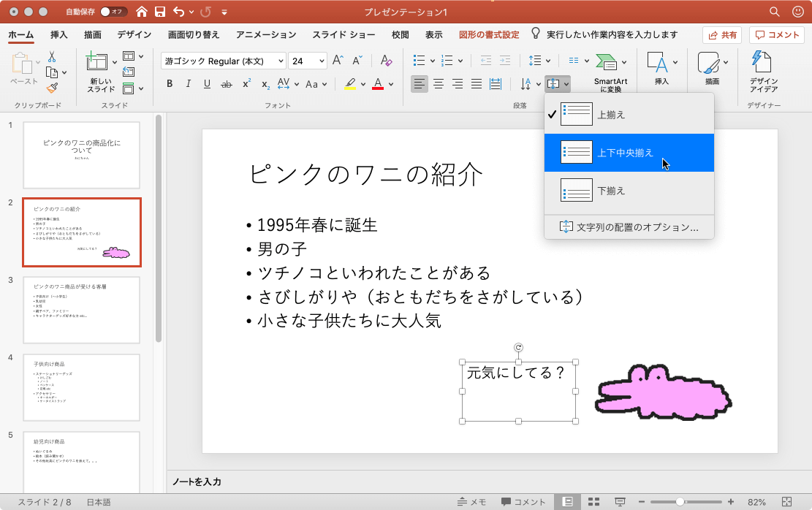The width and height of the screenshot is (812, 510).
Task: Switch to slide sorter view
Action: (x=593, y=502)
